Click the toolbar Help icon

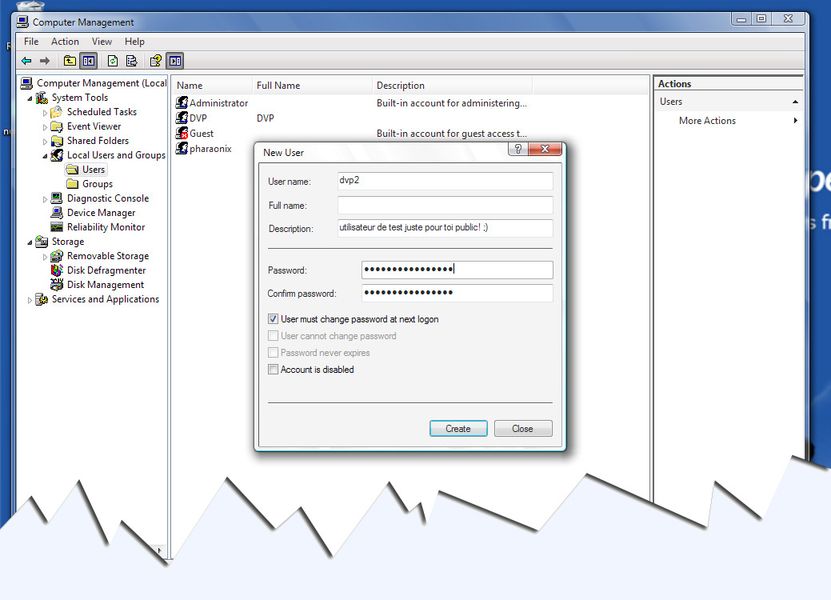pyautogui.click(x=155, y=61)
